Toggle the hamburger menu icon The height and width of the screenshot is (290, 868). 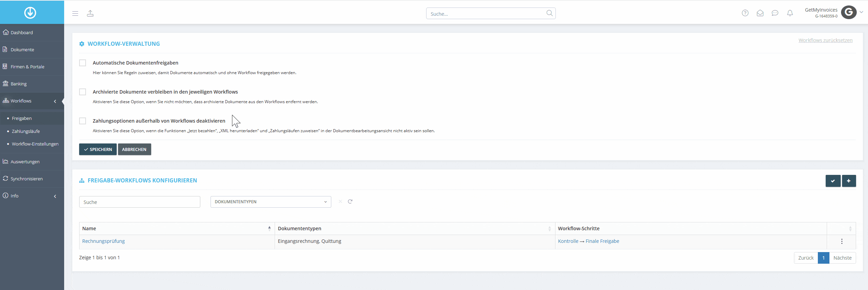tap(75, 13)
